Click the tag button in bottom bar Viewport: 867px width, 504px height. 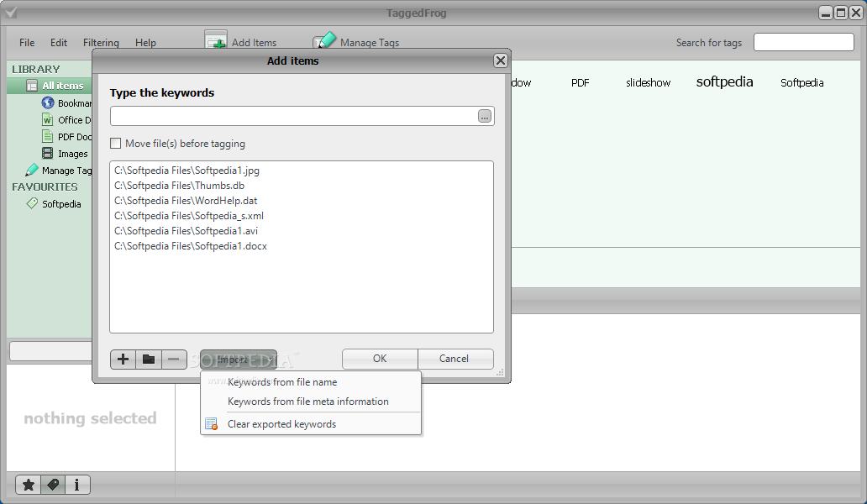pyautogui.click(x=53, y=485)
